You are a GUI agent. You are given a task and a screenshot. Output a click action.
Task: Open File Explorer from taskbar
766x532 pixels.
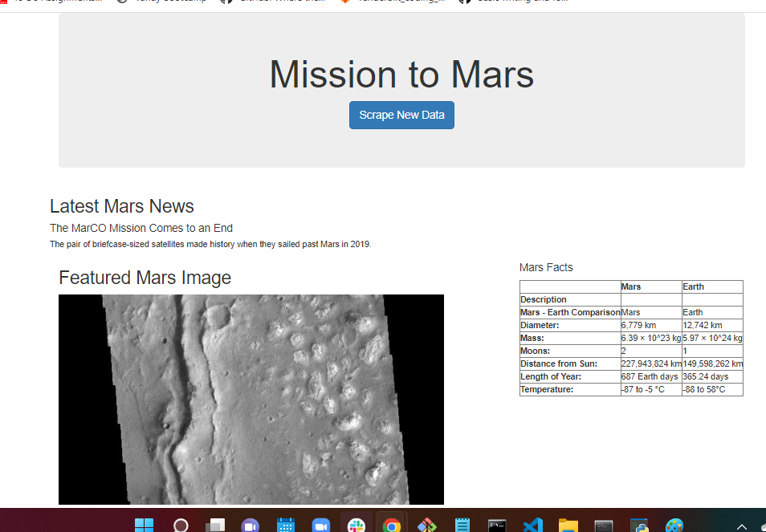click(568, 525)
